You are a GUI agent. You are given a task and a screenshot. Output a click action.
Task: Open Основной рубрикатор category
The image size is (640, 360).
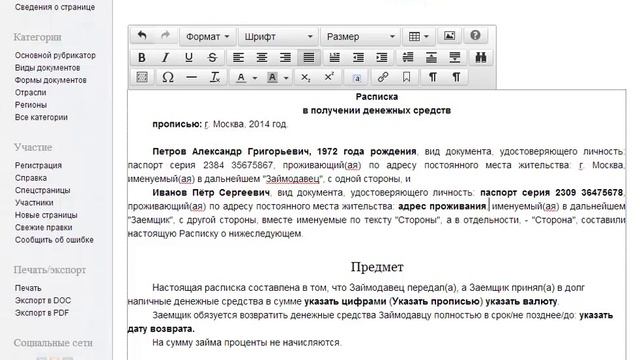pyautogui.click(x=55, y=55)
